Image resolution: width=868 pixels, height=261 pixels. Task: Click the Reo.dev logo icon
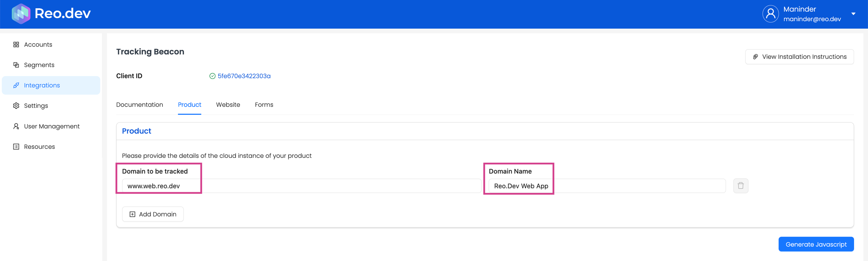[21, 14]
